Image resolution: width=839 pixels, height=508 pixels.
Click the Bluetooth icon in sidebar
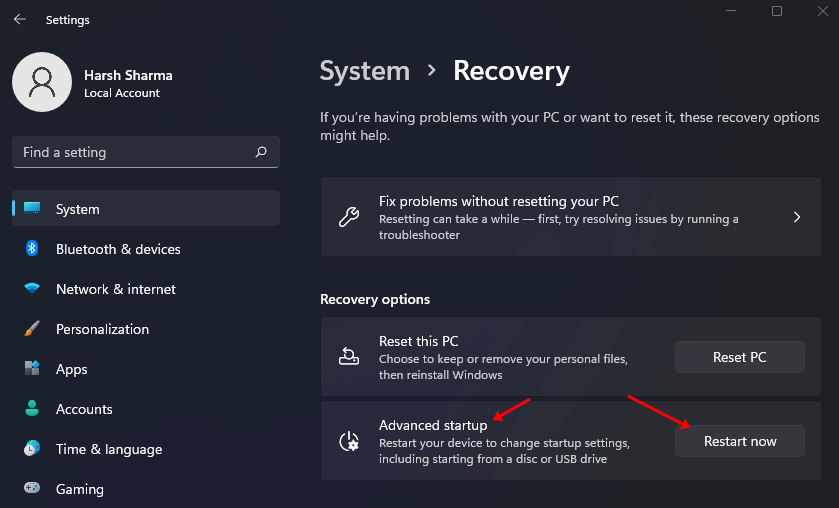tap(32, 249)
